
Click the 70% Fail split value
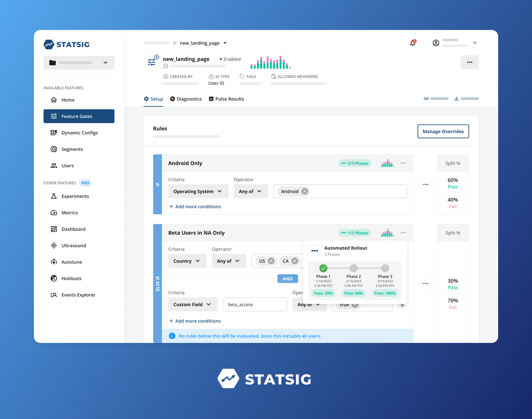tap(453, 304)
